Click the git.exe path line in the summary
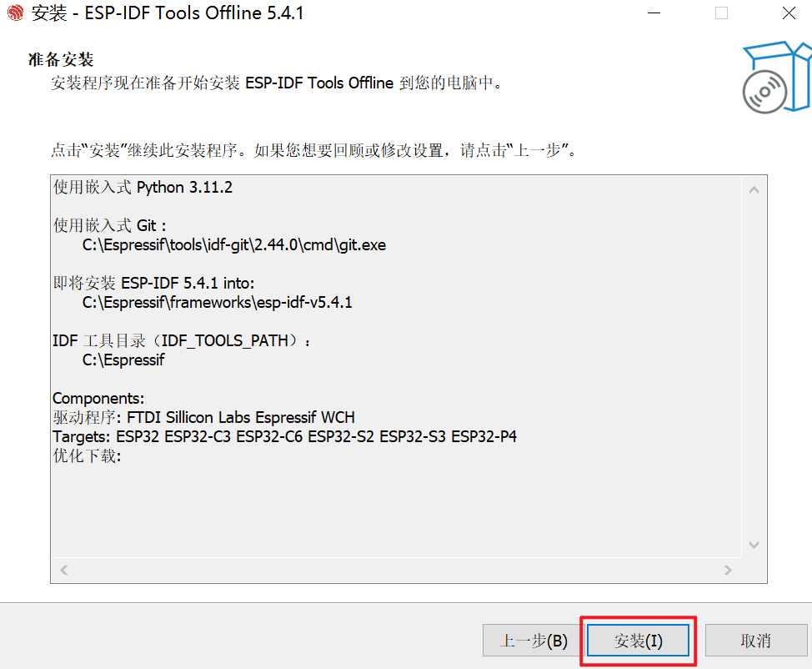Image resolution: width=812 pixels, height=669 pixels. coord(234,244)
